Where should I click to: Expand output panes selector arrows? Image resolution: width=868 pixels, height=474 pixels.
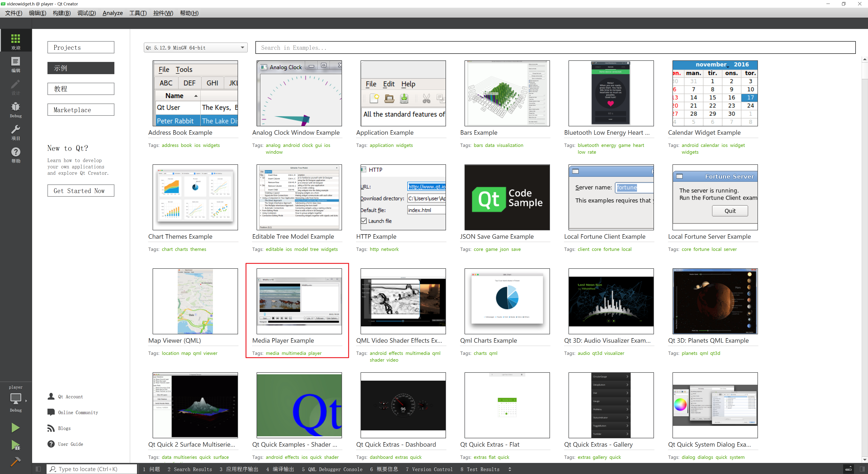click(510, 469)
